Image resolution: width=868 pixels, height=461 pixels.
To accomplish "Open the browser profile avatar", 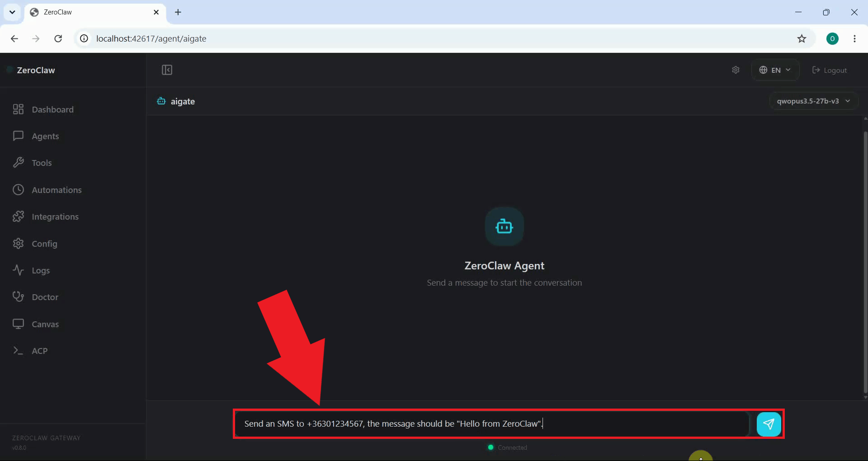I will coord(832,38).
